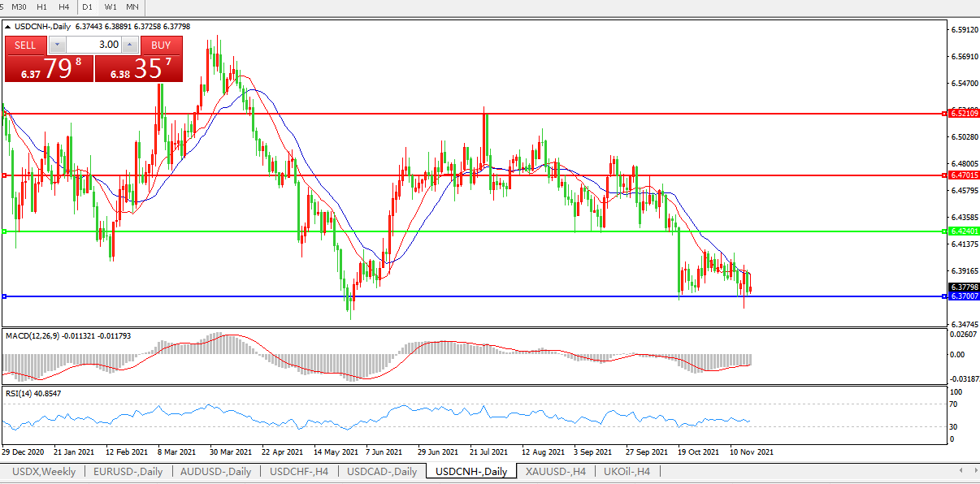The height and width of the screenshot is (484, 980).
Task: Click the 6.47015 red line price tag
Action: (964, 175)
